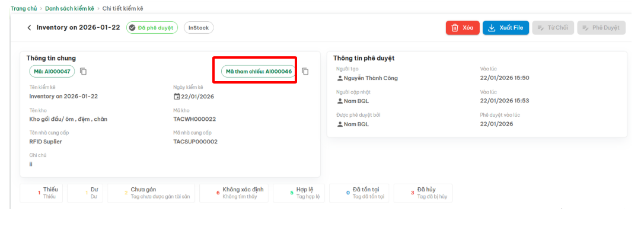Switch to Không xác định tab
The height and width of the screenshot is (237, 644).
pyautogui.click(x=234, y=193)
